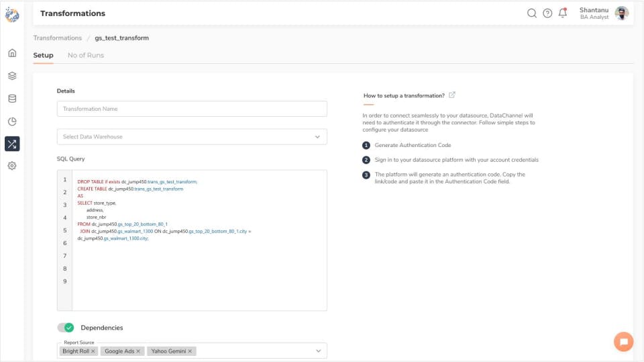Select the Setup tab
Screen dimensions: 644x362
(43, 55)
